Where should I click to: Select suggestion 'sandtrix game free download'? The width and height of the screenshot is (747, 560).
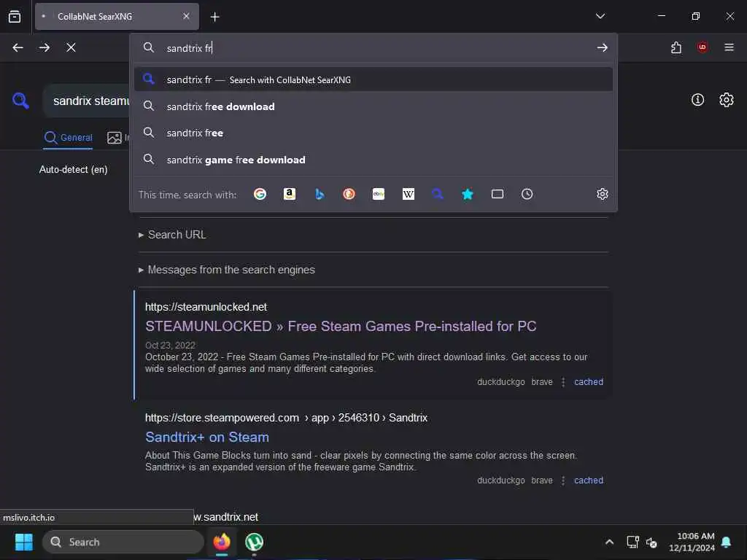click(373, 160)
